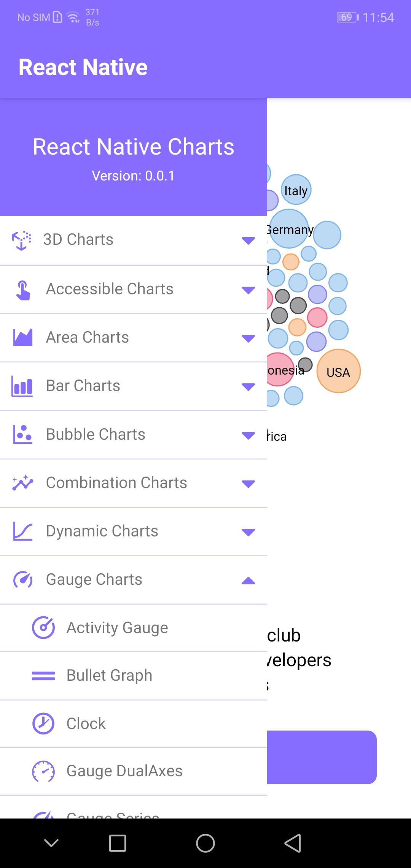Screen dimensions: 411x868
Task: Tap the USA bubble in chart
Action: (x=338, y=371)
